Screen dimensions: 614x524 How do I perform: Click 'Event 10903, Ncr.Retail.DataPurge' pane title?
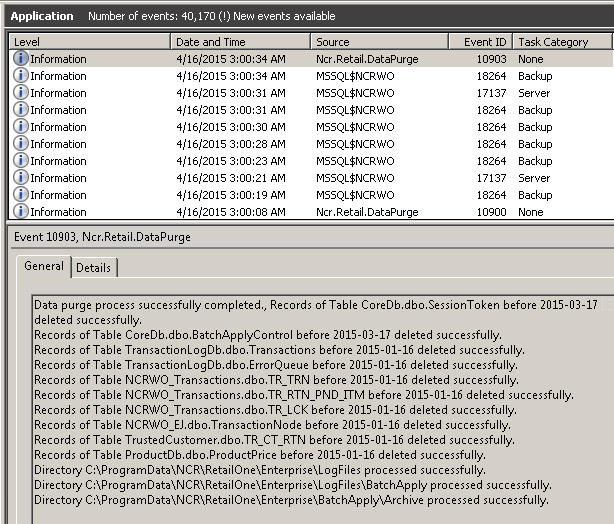tap(102, 237)
